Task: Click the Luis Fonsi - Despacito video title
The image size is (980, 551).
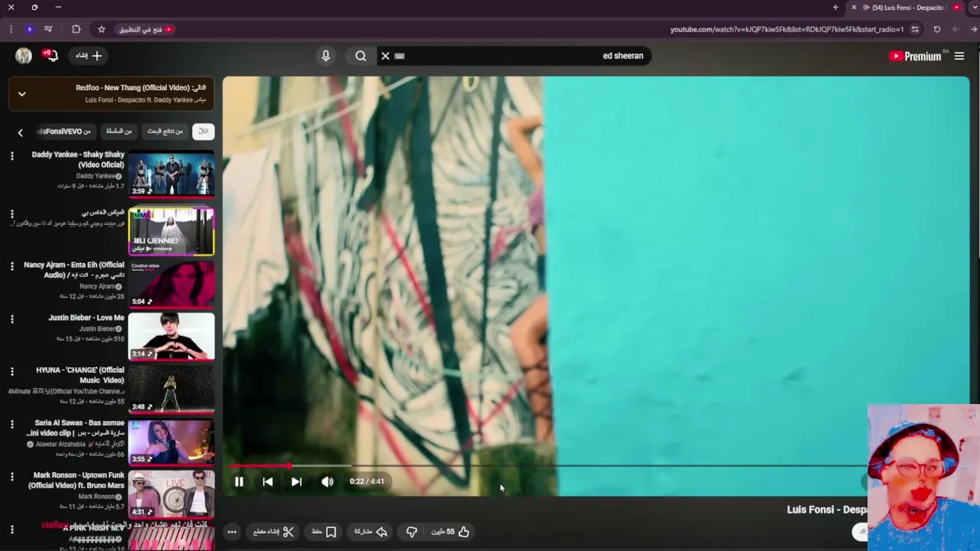Action: (827, 510)
